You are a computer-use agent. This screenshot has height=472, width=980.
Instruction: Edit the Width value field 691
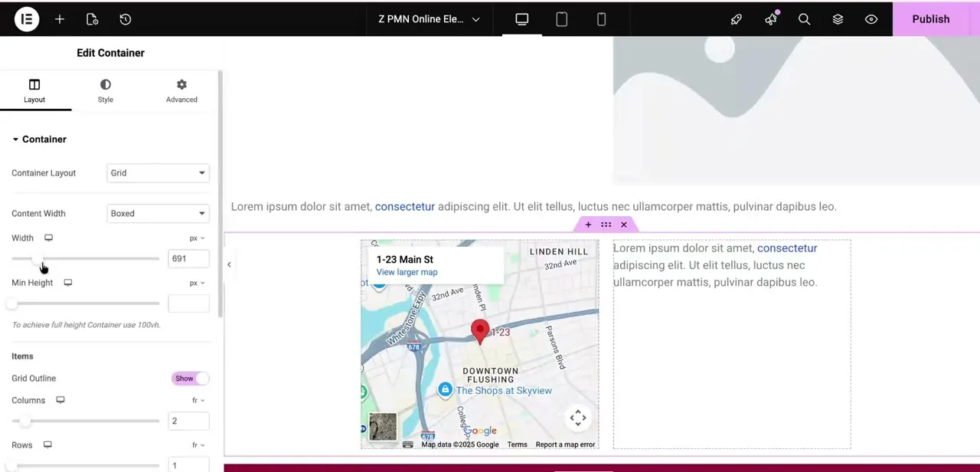click(x=188, y=259)
